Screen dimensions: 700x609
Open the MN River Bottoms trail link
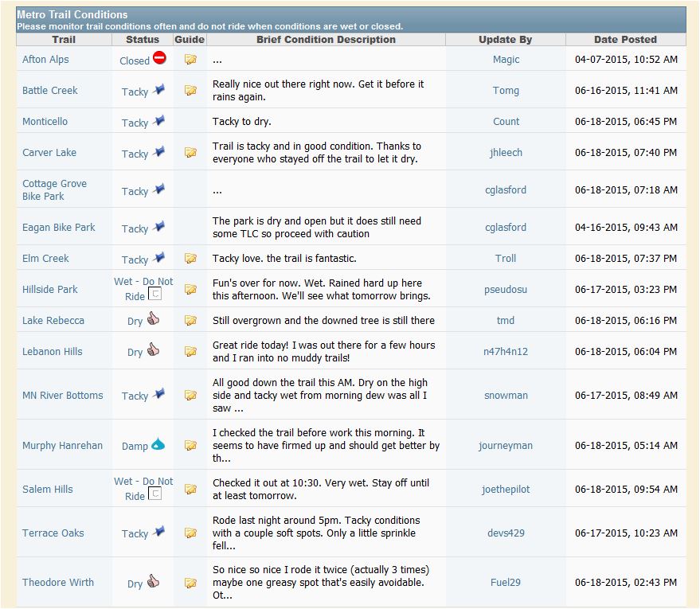click(62, 396)
